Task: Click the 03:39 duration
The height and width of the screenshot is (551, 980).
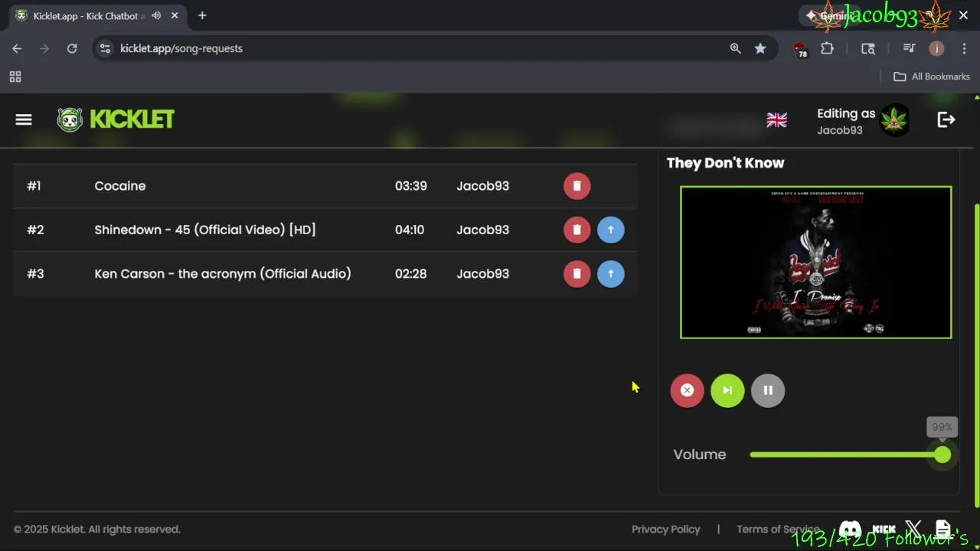Action: click(x=411, y=186)
